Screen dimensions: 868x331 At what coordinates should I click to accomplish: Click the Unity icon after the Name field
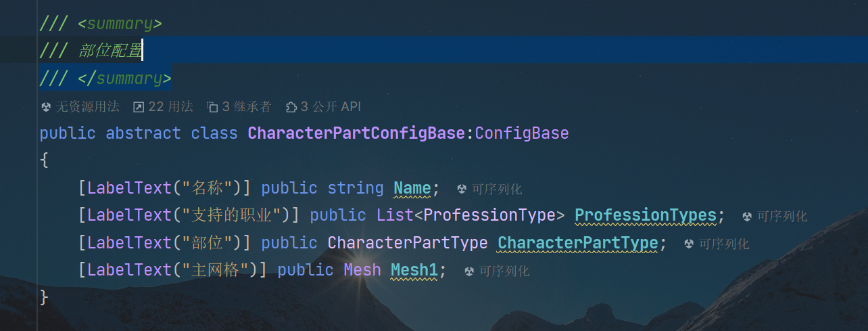(x=462, y=189)
